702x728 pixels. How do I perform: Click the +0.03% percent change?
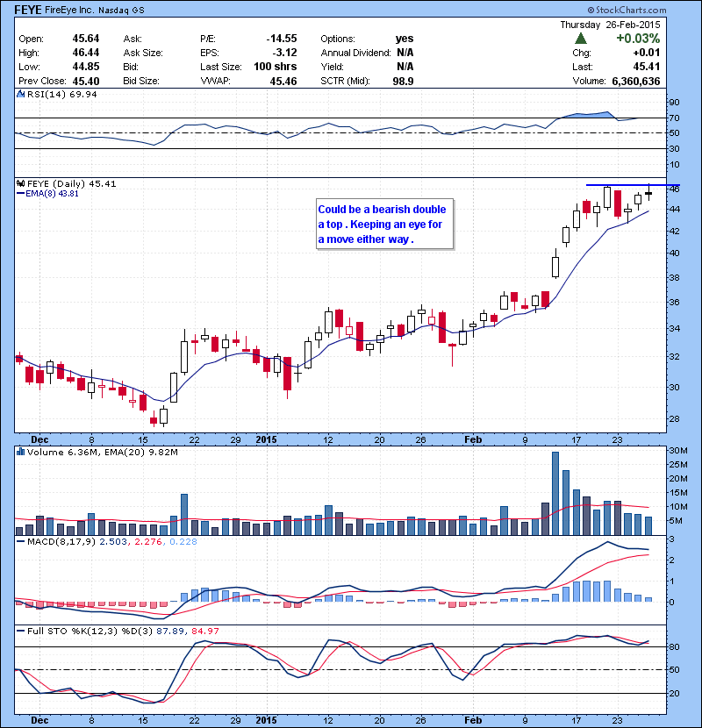tap(638, 38)
